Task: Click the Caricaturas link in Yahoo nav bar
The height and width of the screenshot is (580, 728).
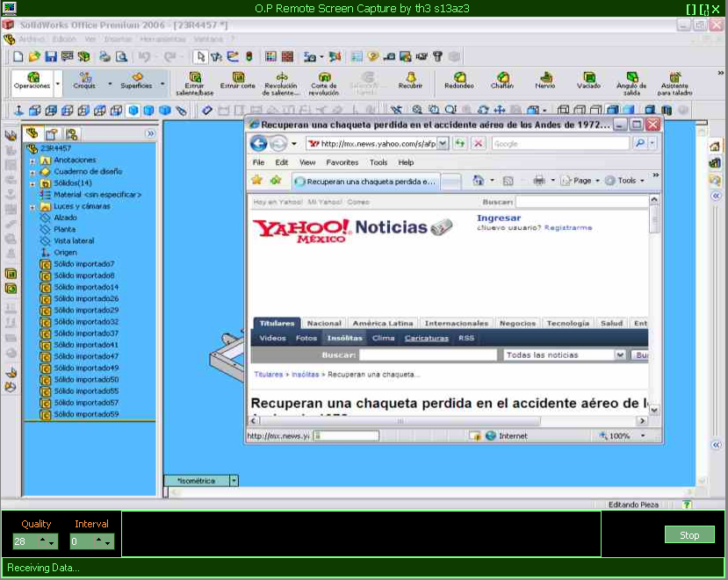Action: click(x=426, y=338)
